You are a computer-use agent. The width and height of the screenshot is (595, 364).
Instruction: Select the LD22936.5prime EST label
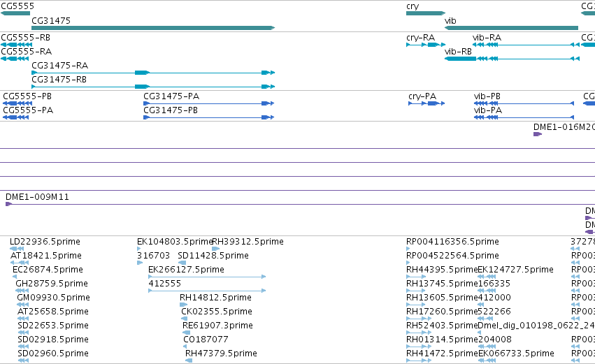pos(45,242)
